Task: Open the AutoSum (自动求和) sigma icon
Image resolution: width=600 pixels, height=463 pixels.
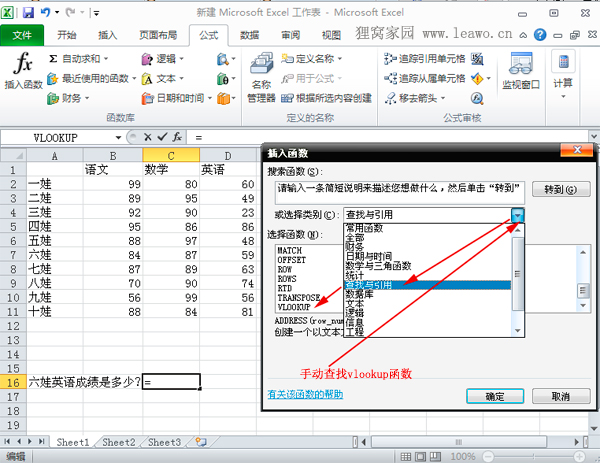Action: 53,59
